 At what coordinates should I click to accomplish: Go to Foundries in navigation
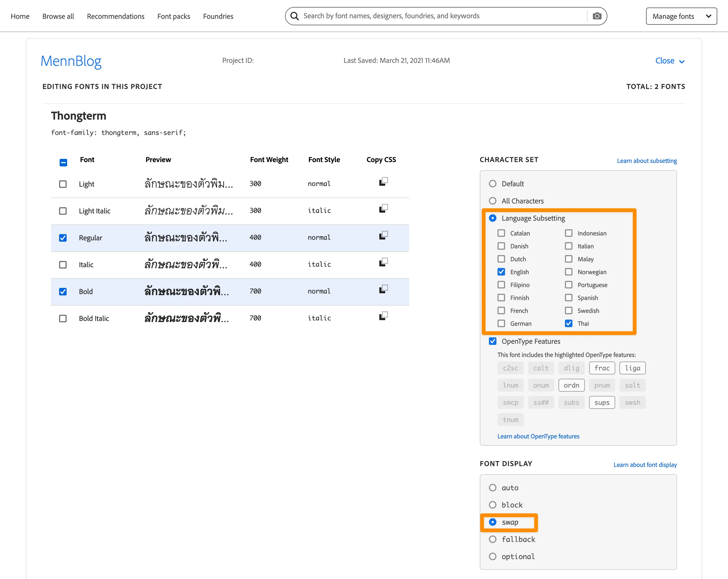point(218,16)
